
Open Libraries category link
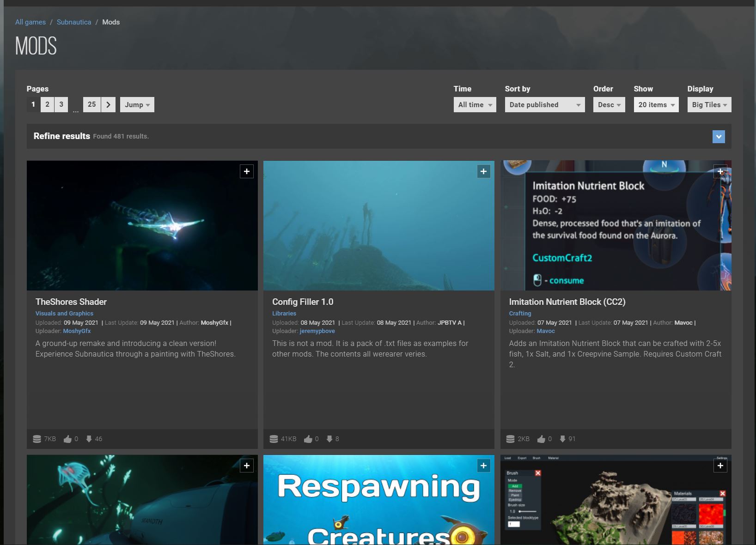coord(284,313)
